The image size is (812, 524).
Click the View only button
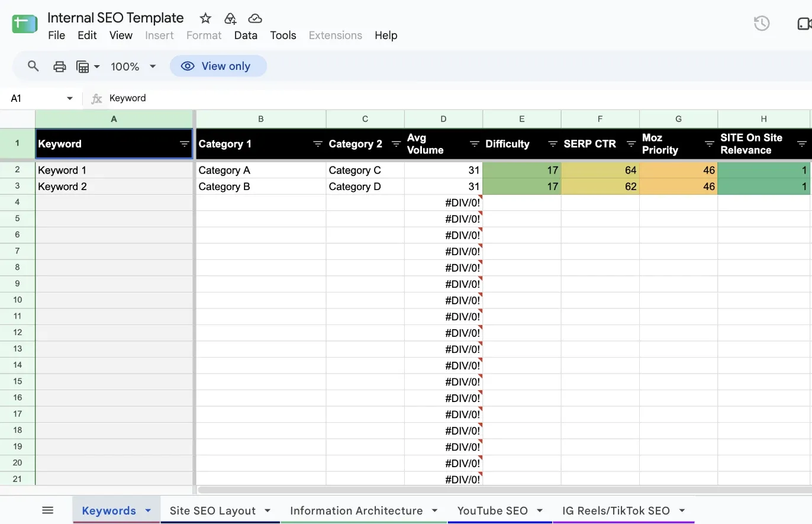[218, 66]
